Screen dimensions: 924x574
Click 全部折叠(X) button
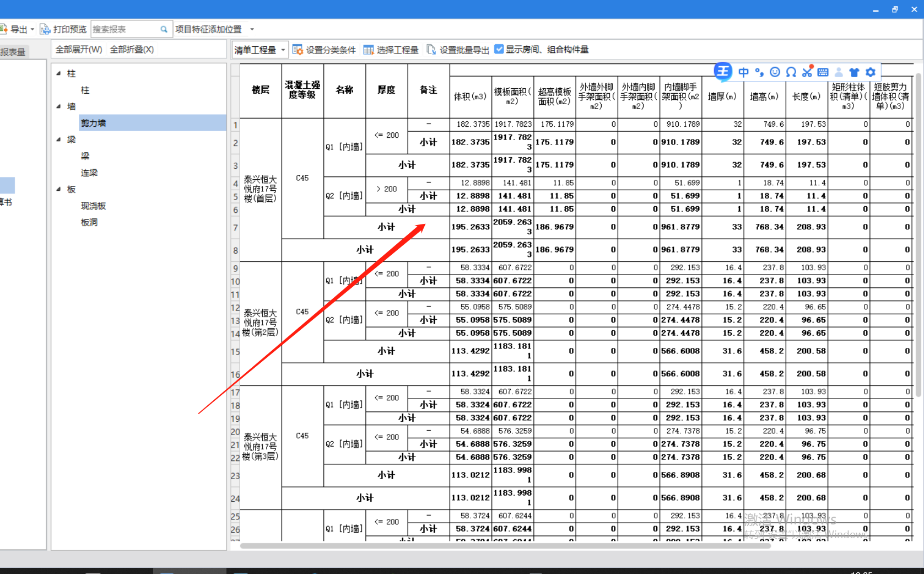point(132,50)
